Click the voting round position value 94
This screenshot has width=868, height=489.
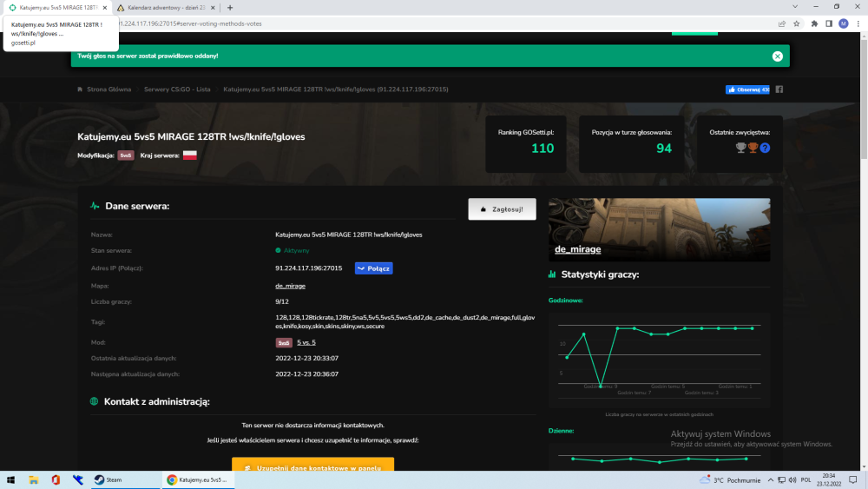coord(664,149)
